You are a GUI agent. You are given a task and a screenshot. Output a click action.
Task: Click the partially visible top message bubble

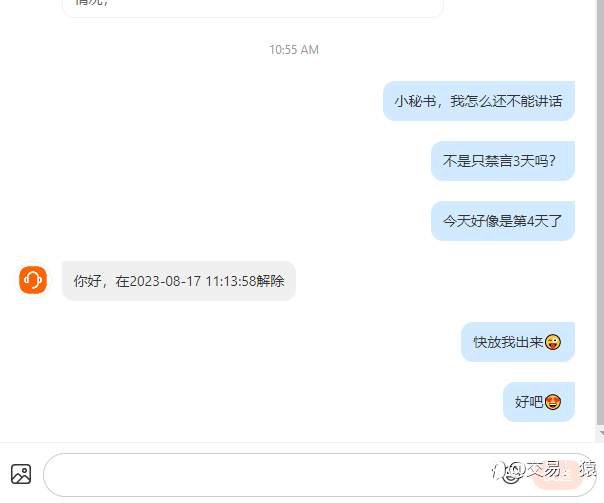253,8
